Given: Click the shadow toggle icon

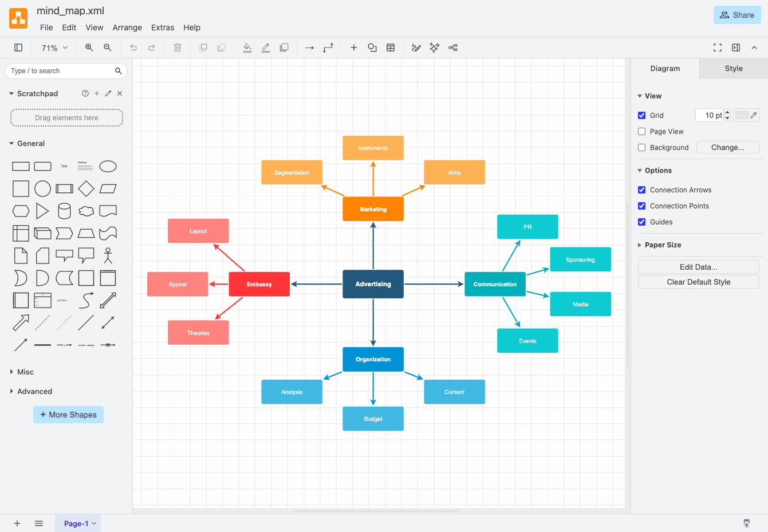Looking at the screenshot, I should point(284,48).
